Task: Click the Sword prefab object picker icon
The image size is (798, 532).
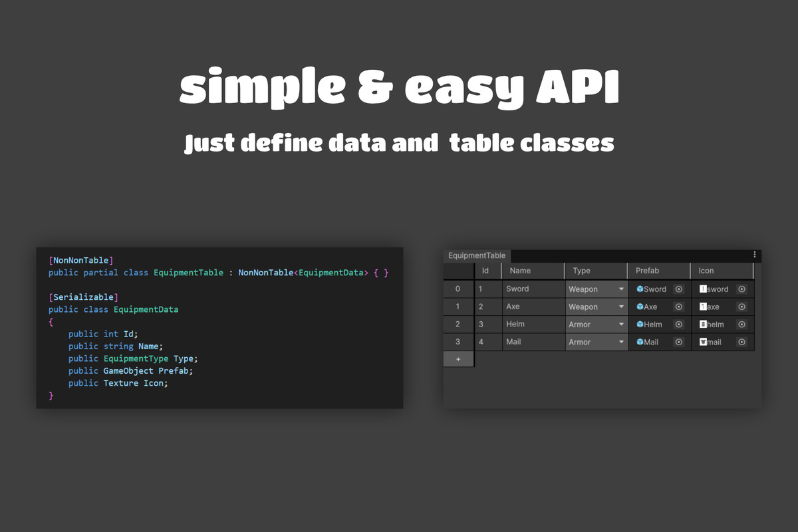Action: [x=679, y=289]
